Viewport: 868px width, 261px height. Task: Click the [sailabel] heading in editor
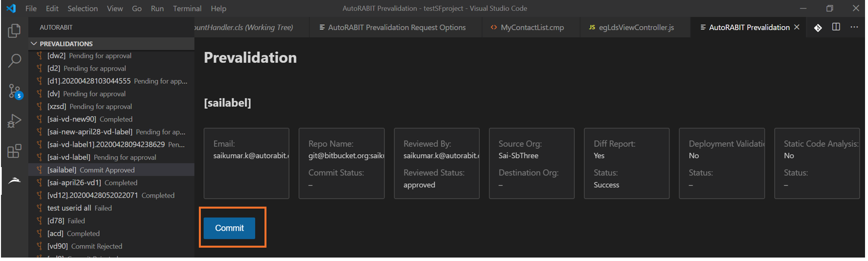click(x=227, y=103)
